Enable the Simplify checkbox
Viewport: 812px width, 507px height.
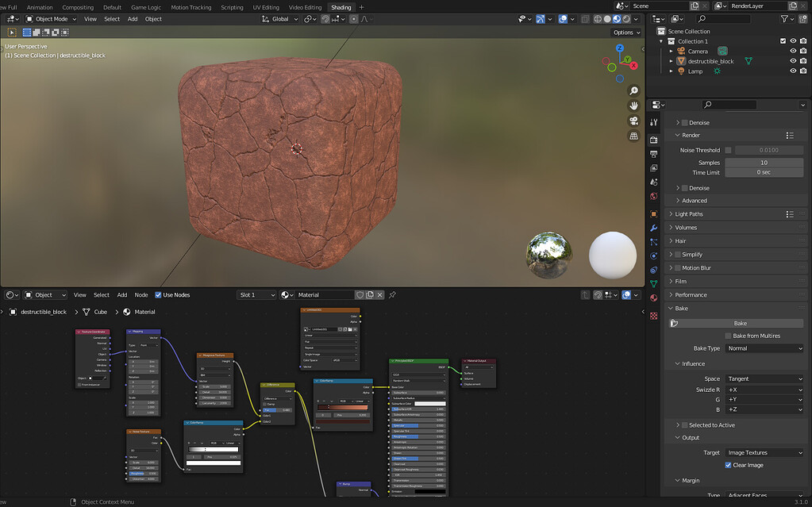click(x=677, y=254)
